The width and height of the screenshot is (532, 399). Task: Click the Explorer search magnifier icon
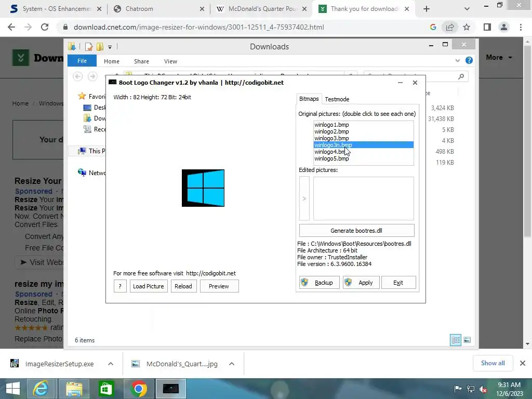(461, 77)
